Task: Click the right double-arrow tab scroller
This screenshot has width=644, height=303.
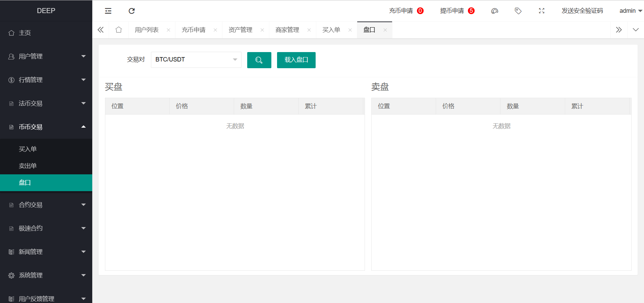Action: click(619, 30)
